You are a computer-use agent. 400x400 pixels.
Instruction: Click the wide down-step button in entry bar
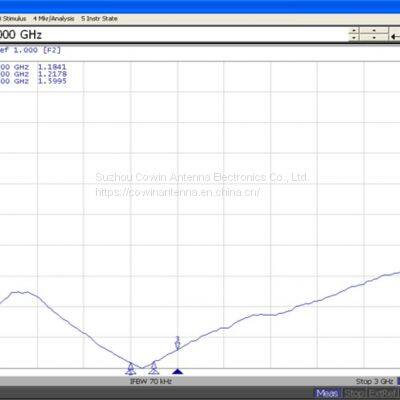tap(374, 38)
